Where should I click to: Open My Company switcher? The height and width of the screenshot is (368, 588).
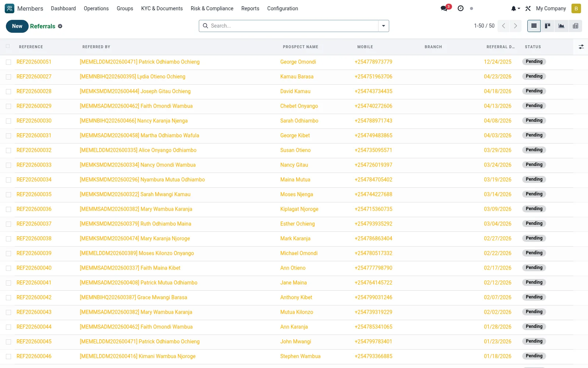(551, 8)
